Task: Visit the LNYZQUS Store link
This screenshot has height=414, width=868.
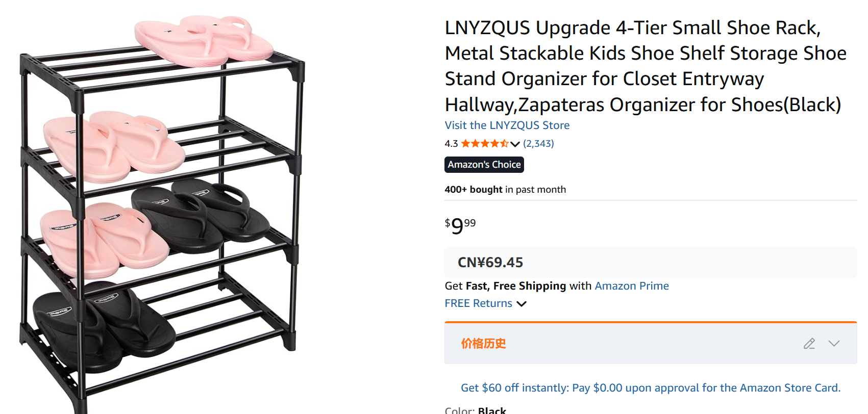Action: 507,125
